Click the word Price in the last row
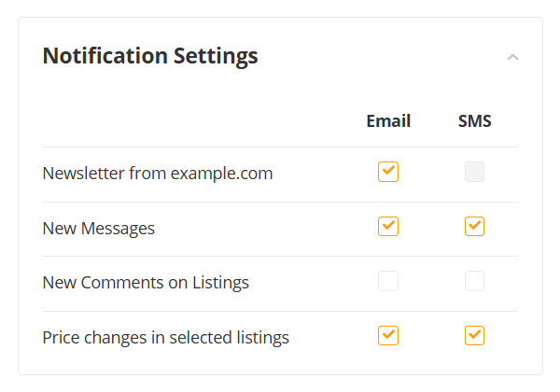Image resolution: width=560 pixels, height=392 pixels. tap(60, 337)
